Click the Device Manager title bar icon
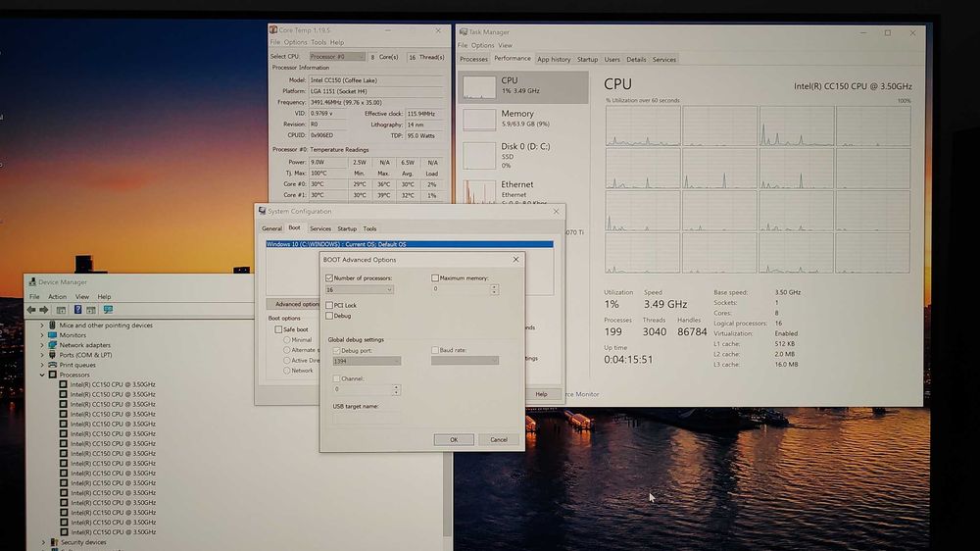Viewport: 980px width, 551px height. point(32,282)
